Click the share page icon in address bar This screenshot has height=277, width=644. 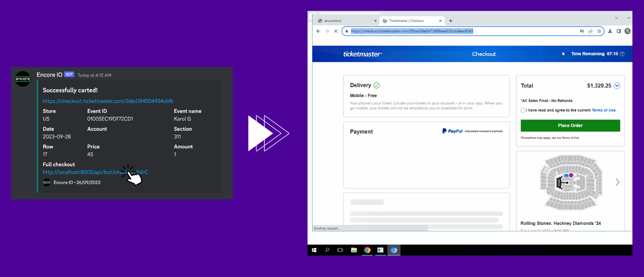point(591,31)
